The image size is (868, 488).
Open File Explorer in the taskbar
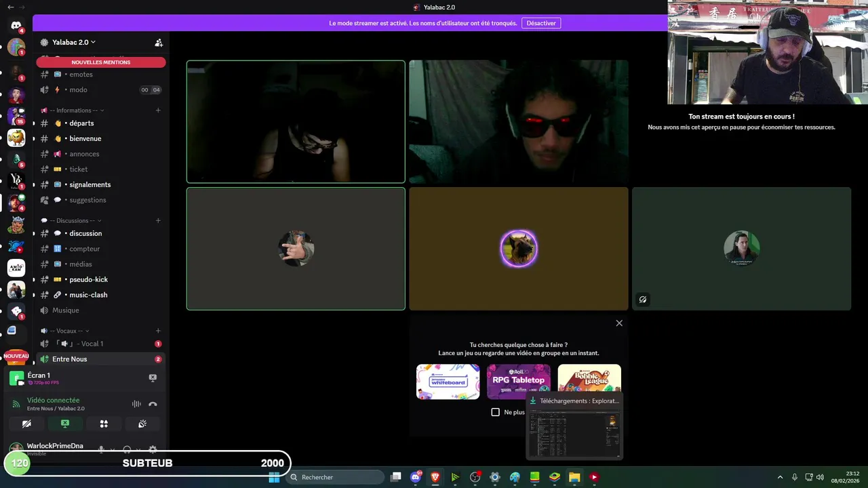574,477
